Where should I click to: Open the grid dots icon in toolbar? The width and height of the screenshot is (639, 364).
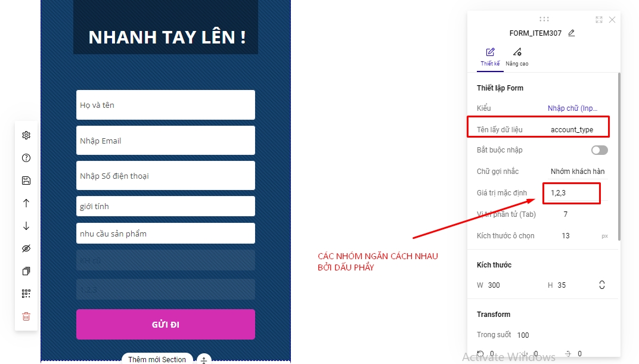point(26,294)
